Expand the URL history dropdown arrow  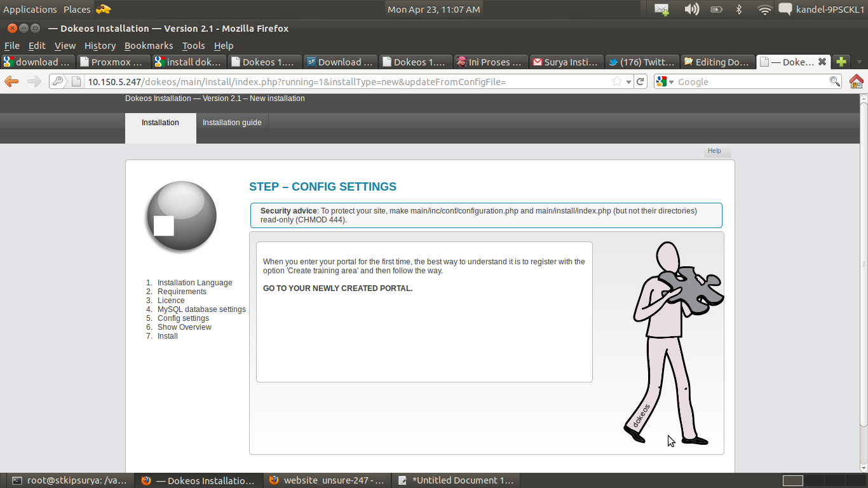pyautogui.click(x=628, y=81)
